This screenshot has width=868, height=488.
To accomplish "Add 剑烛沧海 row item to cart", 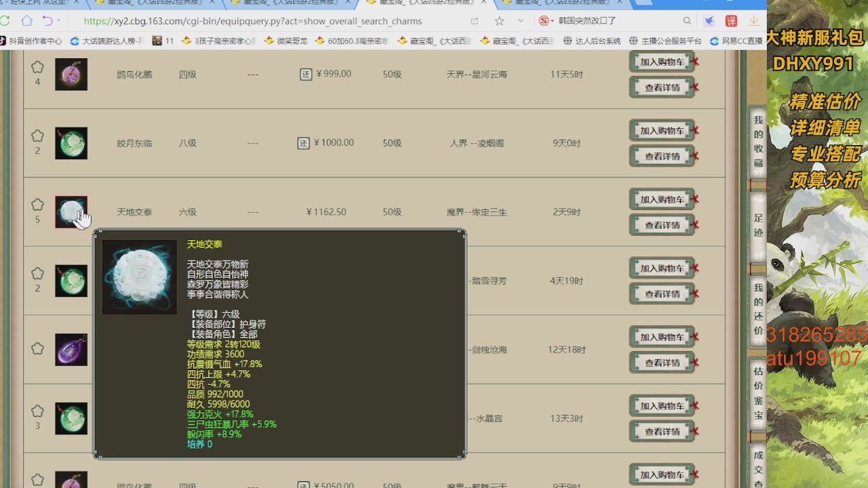I will 663,338.
